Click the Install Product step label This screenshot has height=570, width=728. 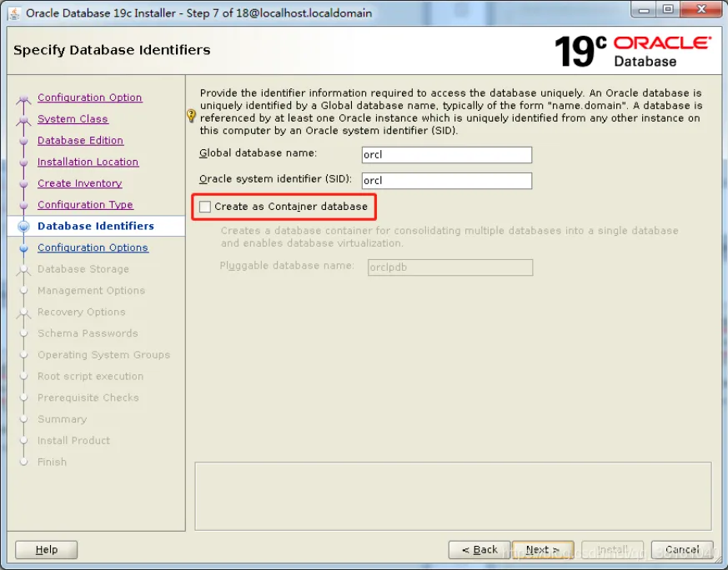(x=74, y=440)
